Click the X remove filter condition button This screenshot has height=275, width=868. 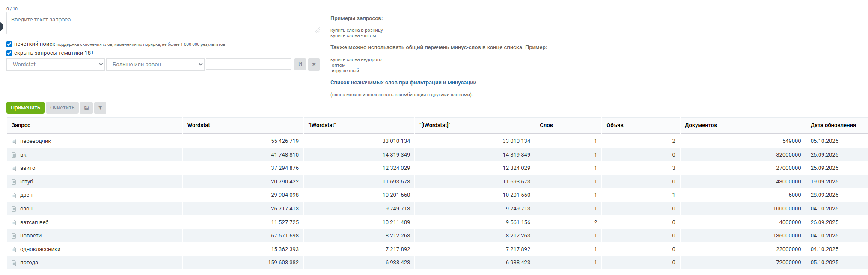click(x=314, y=64)
